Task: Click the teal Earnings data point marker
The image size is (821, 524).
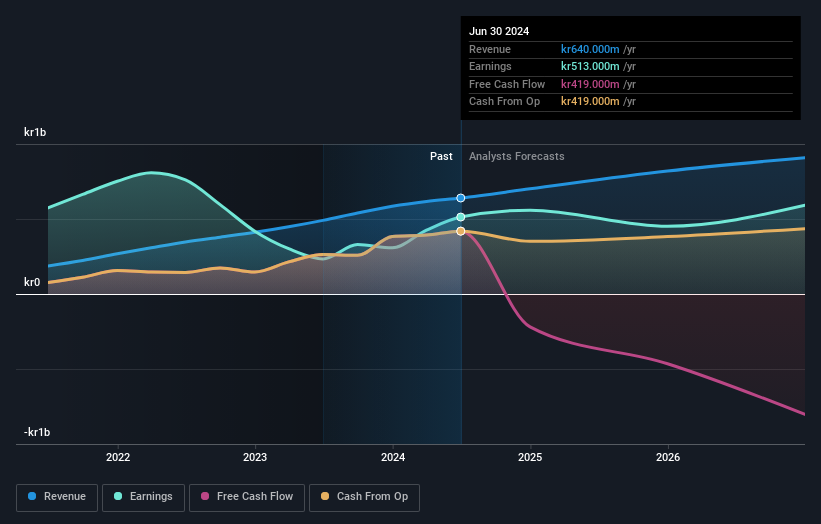Action: 461,217
